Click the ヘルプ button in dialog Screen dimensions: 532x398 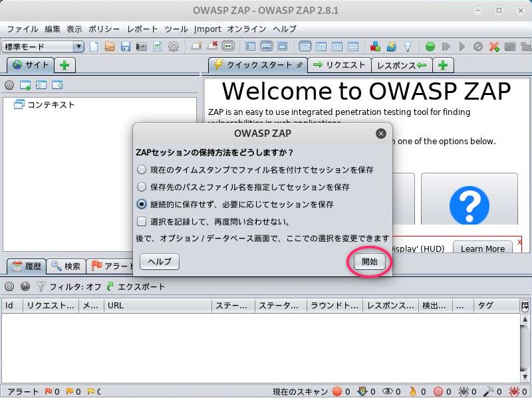pyautogui.click(x=160, y=261)
